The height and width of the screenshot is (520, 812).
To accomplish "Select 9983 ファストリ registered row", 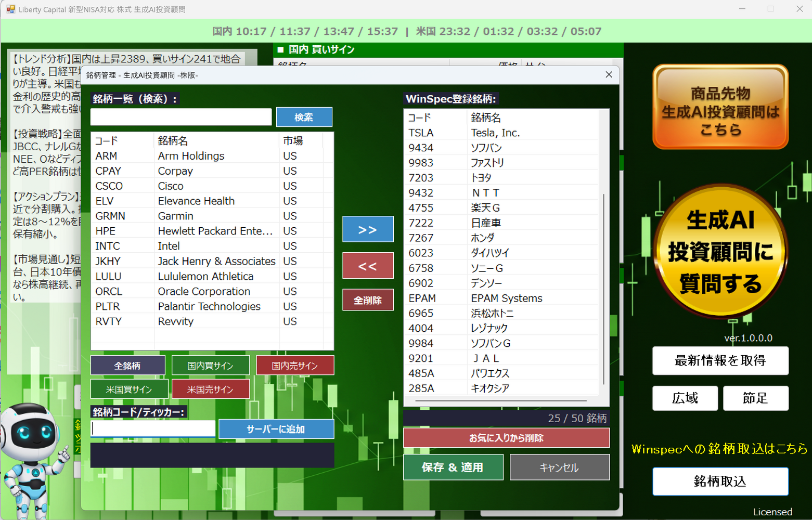I will tap(502, 163).
